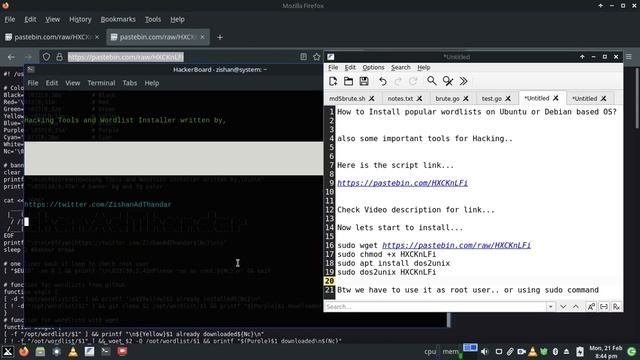Open terminal window's View menu
Image resolution: width=640 pixels, height=360 pixels.
(72, 83)
